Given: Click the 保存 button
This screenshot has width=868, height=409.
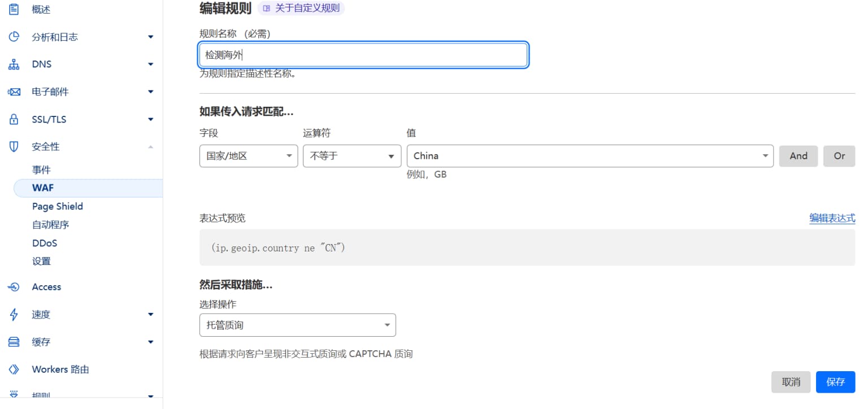Looking at the screenshot, I should click(835, 382).
